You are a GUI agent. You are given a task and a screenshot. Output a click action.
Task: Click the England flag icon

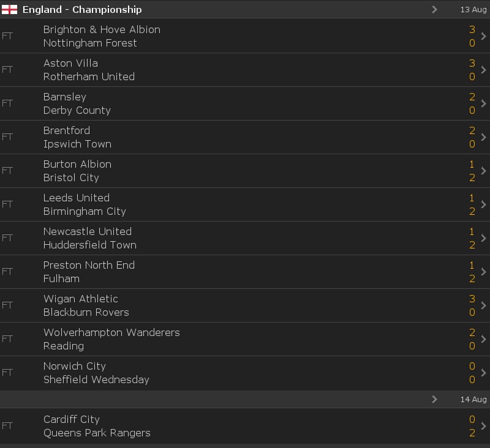pos(9,10)
